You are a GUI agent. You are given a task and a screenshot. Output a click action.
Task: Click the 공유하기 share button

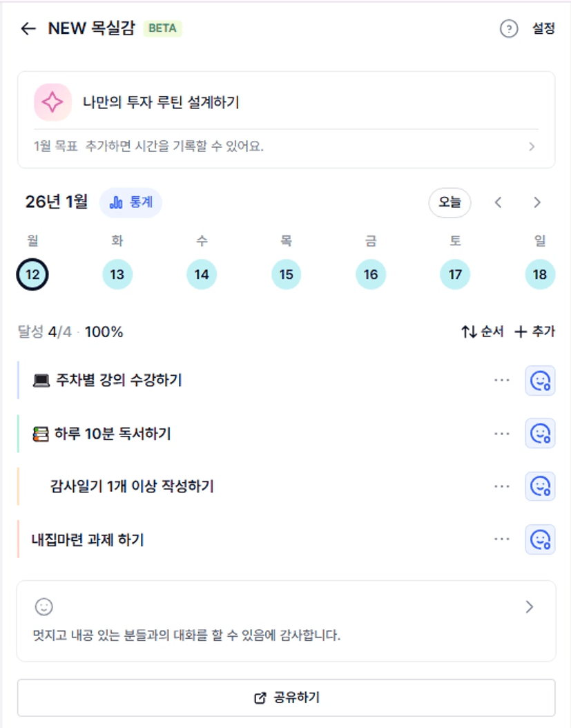[286, 698]
